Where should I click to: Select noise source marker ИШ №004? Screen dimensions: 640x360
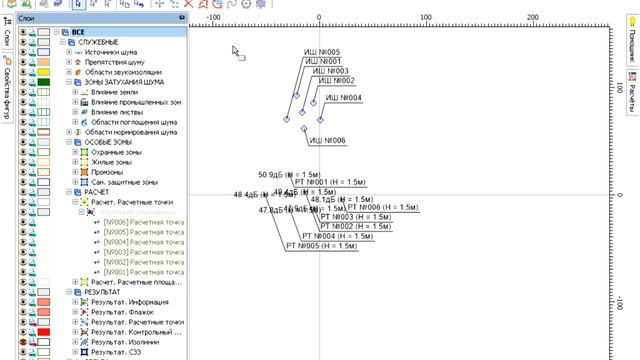click(x=320, y=120)
